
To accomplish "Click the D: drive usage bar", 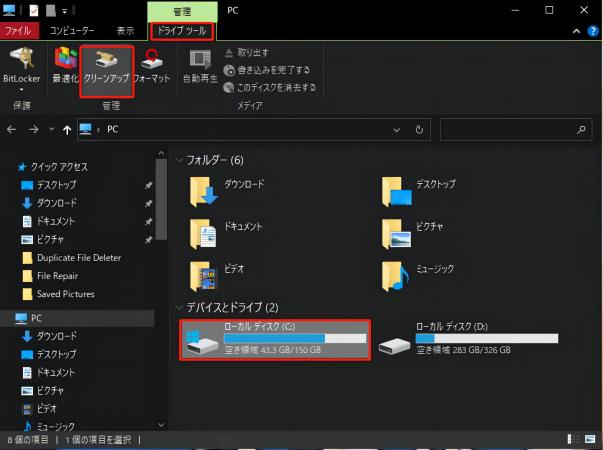I will click(x=487, y=338).
